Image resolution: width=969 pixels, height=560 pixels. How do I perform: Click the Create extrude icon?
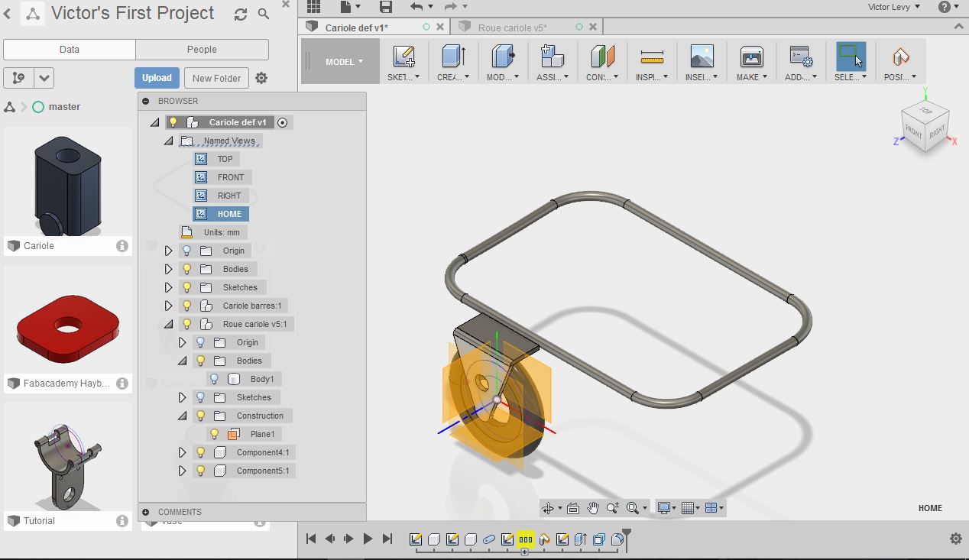[453, 58]
